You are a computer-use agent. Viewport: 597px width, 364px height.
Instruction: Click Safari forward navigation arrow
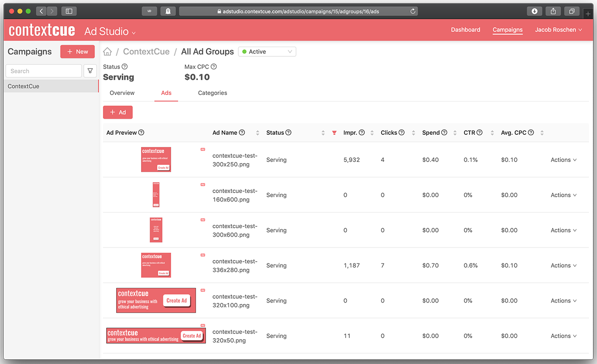[x=52, y=11]
